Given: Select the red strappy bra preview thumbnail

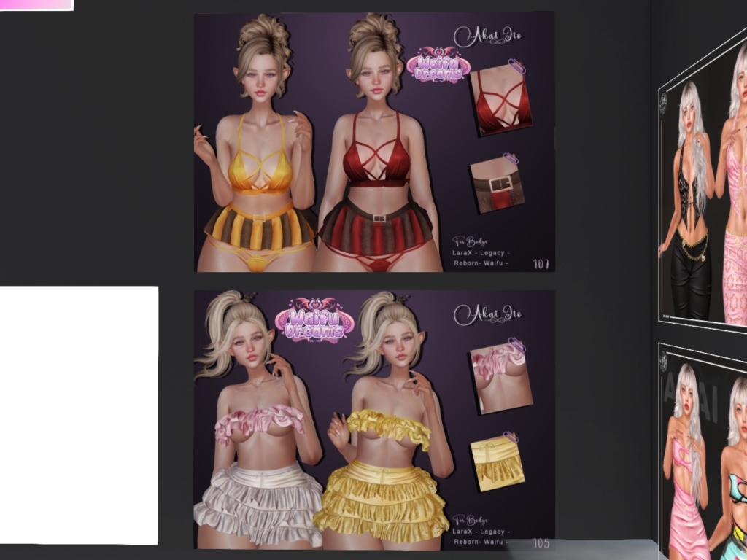Looking at the screenshot, I should tap(500, 102).
